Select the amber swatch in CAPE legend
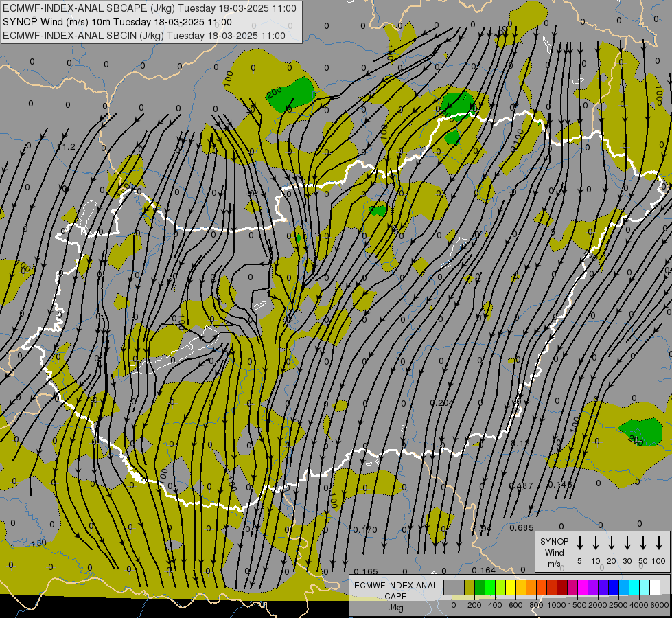Viewport: 672px width, 618px height. (x=521, y=587)
